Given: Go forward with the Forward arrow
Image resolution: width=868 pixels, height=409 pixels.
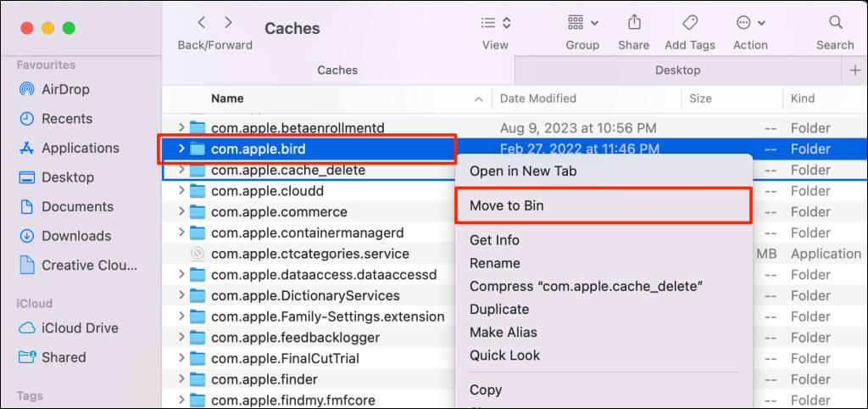Looking at the screenshot, I should click(228, 23).
